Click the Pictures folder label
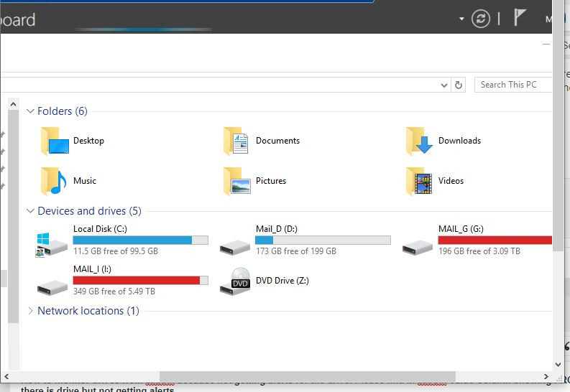The image size is (570, 392). [271, 181]
